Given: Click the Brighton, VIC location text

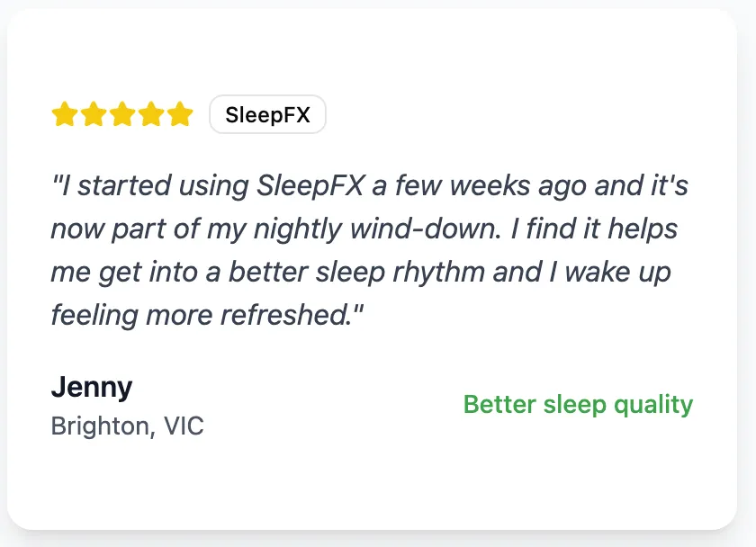Looking at the screenshot, I should [127, 426].
